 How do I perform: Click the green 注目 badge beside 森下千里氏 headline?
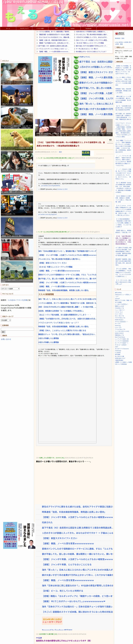[76, 62]
